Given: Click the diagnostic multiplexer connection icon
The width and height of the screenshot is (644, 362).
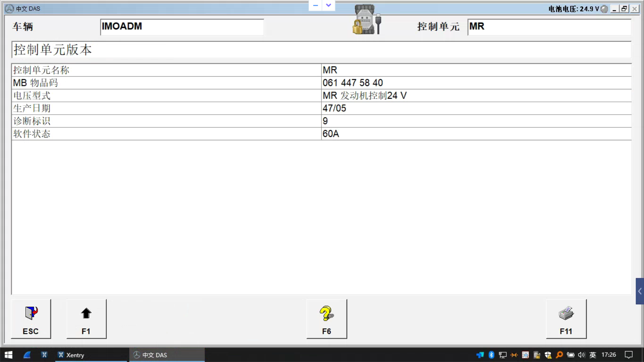Looking at the screenshot, I should (x=367, y=20).
